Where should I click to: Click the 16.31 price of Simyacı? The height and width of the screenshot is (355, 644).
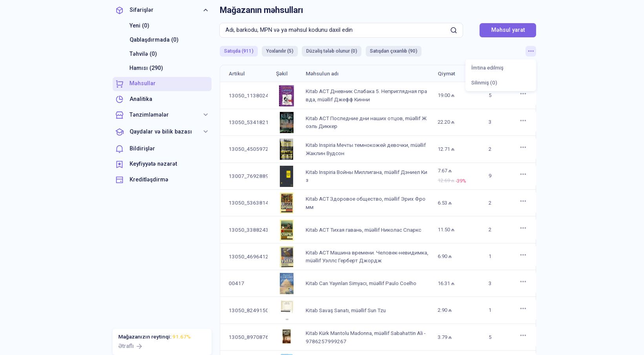[x=446, y=284]
